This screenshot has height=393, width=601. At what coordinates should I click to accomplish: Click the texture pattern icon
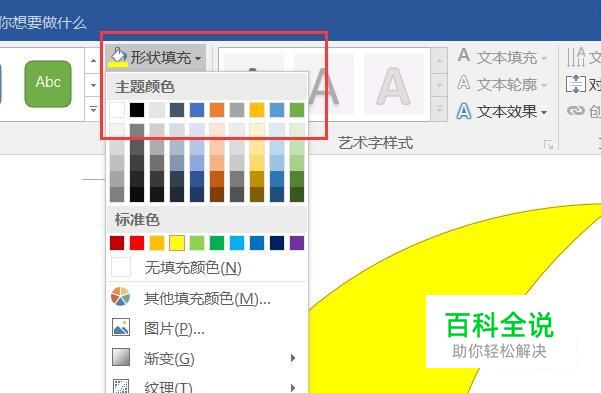(x=121, y=386)
